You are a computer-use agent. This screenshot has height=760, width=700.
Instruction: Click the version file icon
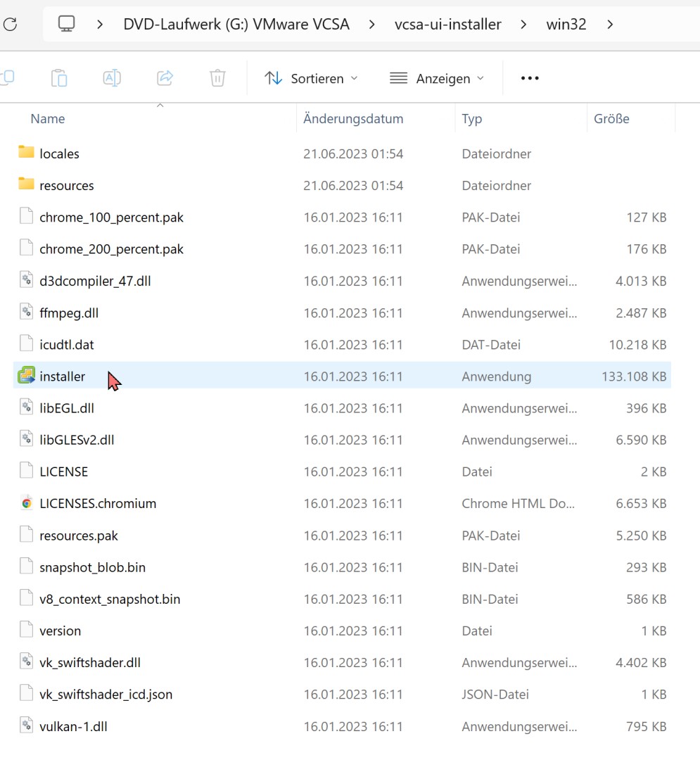(x=27, y=630)
